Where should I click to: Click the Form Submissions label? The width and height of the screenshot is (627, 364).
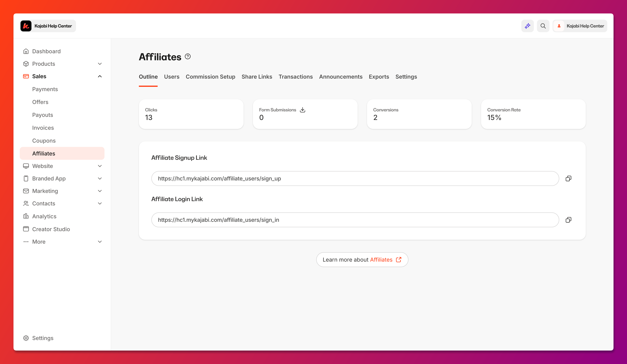tap(277, 110)
